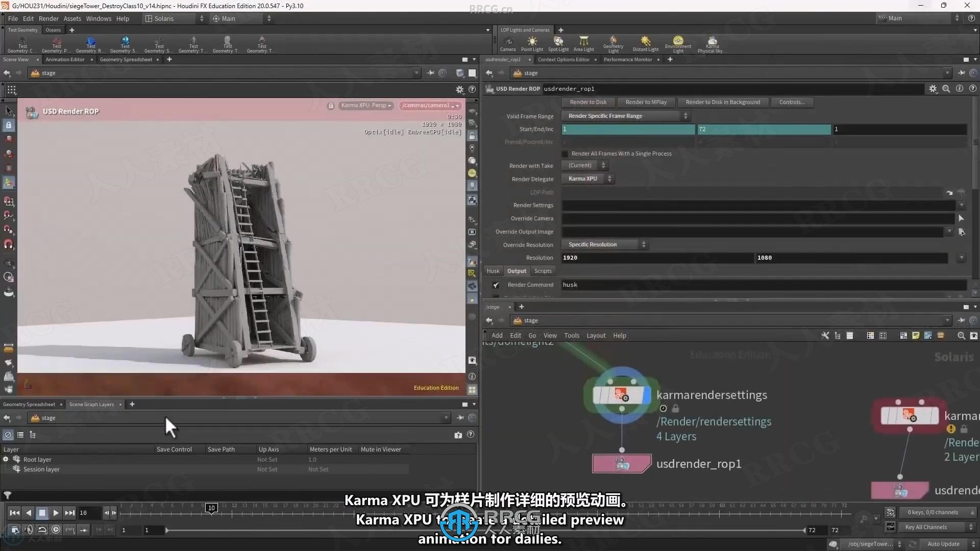Open Render Settings primitive chooser
Image resolution: width=980 pixels, height=551 pixels.
(x=961, y=205)
